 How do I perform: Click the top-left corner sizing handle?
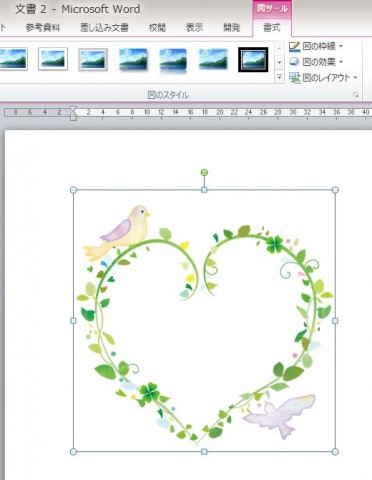tap(73, 190)
